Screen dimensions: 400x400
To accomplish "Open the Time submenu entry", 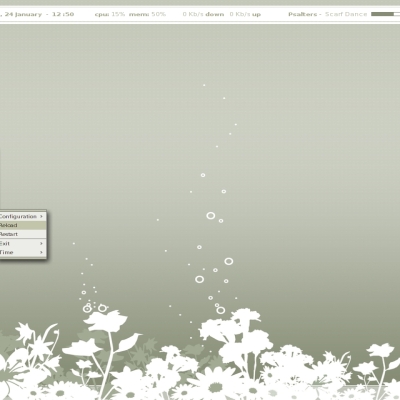I will [x=23, y=252].
